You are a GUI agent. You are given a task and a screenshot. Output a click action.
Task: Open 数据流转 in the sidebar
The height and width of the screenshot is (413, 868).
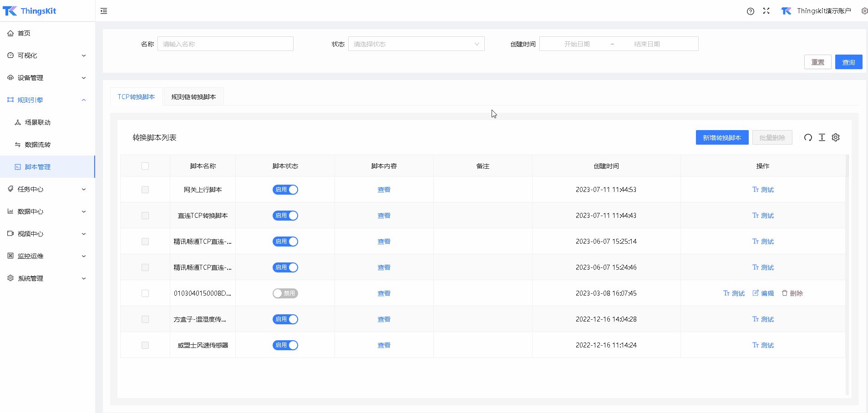(x=38, y=145)
